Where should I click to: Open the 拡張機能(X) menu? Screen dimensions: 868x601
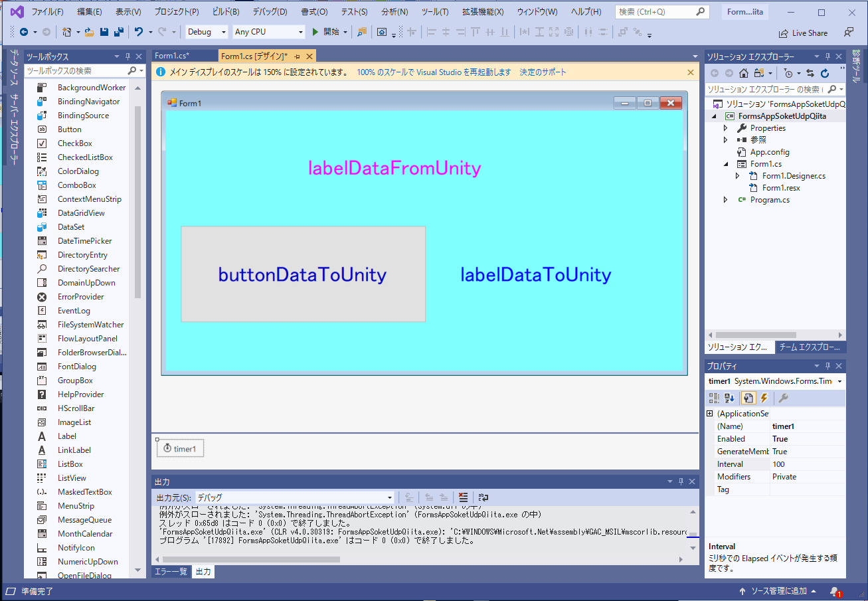[483, 12]
